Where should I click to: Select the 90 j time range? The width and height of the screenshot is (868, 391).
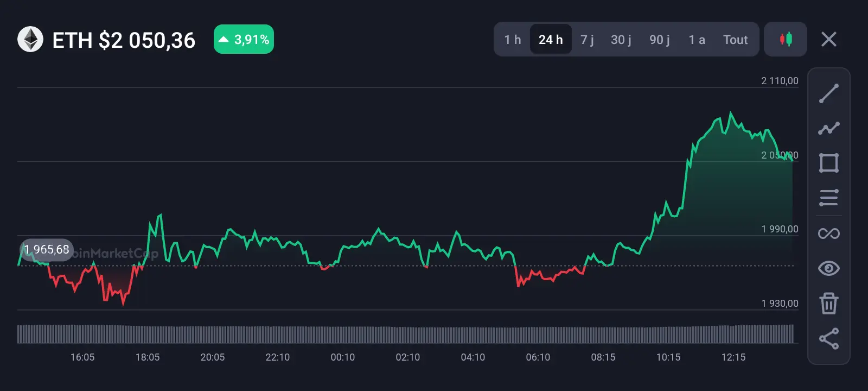pyautogui.click(x=660, y=40)
